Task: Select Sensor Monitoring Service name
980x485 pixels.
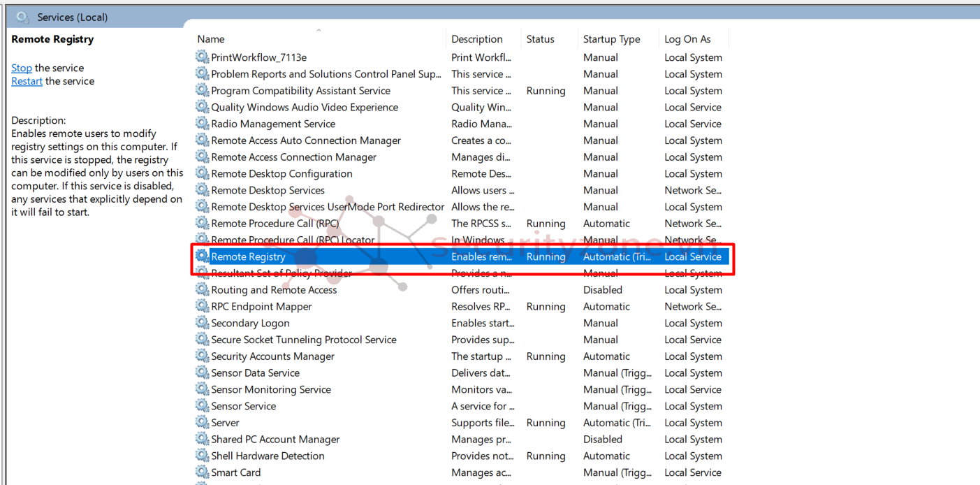Action: point(271,389)
